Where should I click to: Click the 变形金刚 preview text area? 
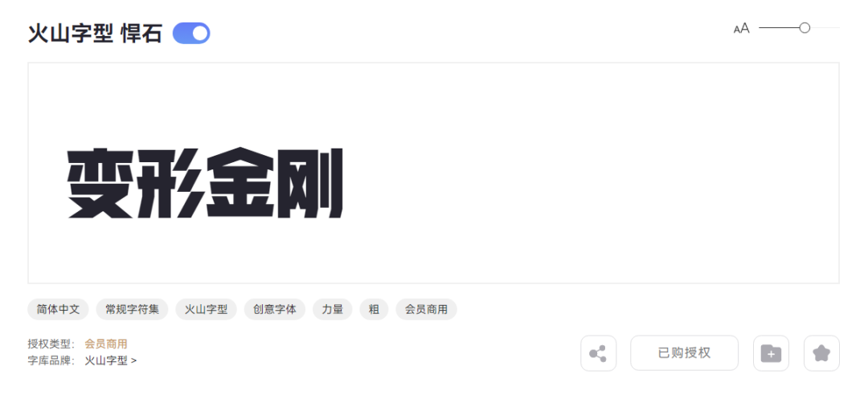tap(206, 183)
